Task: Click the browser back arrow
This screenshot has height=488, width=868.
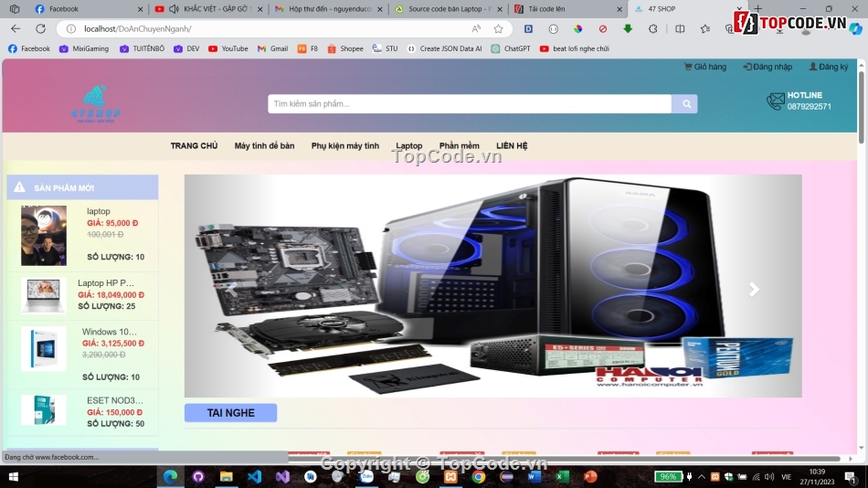Action: [x=16, y=29]
